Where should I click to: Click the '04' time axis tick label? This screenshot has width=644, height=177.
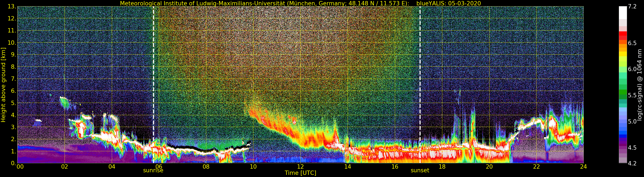pyautogui.click(x=112, y=167)
